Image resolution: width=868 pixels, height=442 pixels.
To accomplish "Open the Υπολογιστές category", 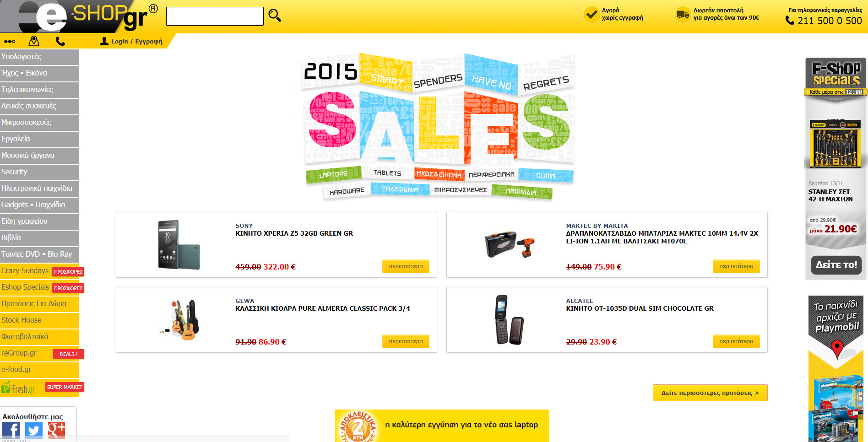I will pos(39,57).
